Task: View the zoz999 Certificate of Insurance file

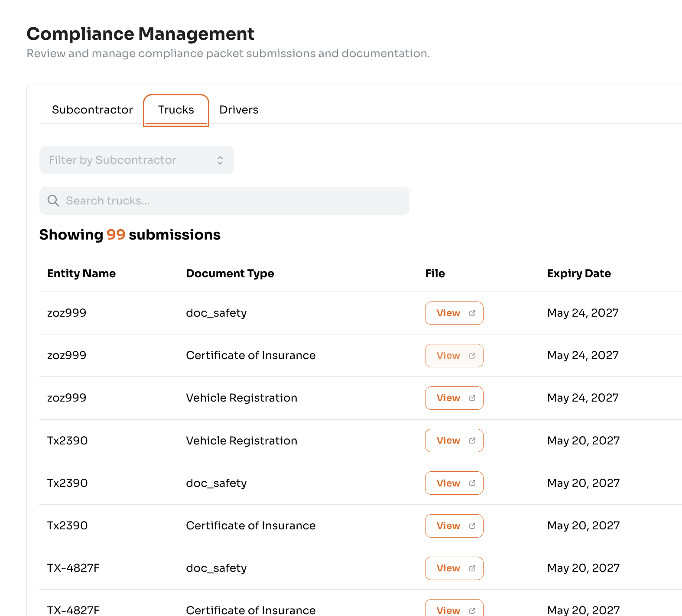Action: [454, 356]
